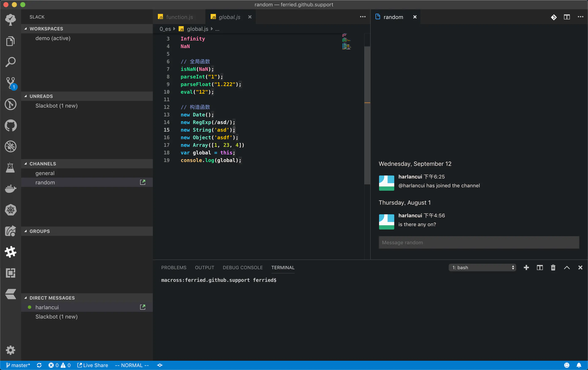The height and width of the screenshot is (370, 588).
Task: Open the GitHub panel in activity bar
Action: (11, 126)
